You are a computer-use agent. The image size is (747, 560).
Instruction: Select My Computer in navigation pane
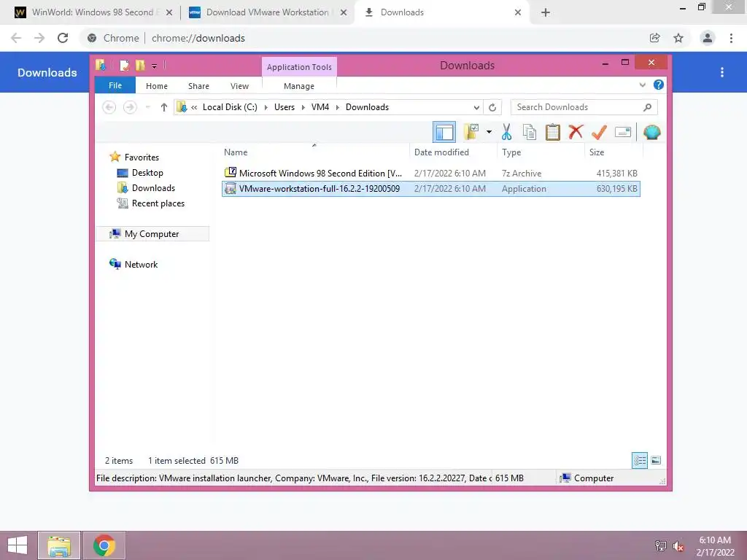point(152,234)
